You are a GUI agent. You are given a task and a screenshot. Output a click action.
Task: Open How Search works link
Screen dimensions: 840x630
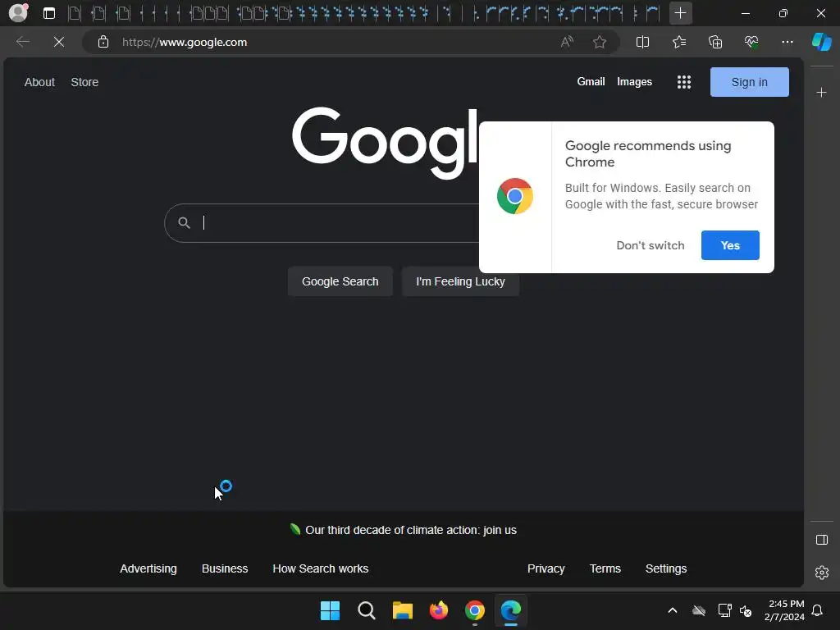point(321,568)
